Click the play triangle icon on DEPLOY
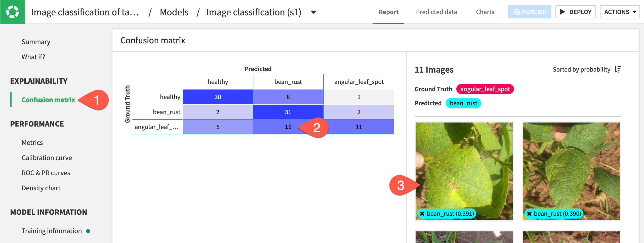Viewport: 644px width, 243px height. click(563, 12)
